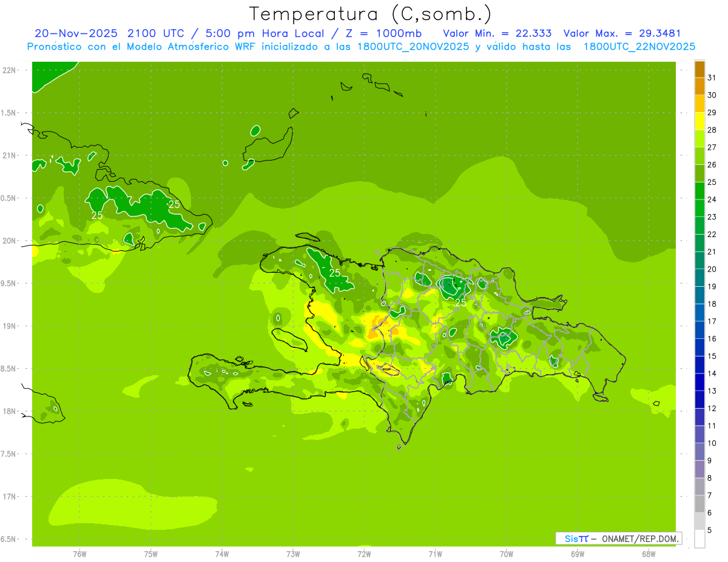This screenshot has width=728, height=562.
Task: Click the "72W" longitude label
Action: [x=364, y=554]
